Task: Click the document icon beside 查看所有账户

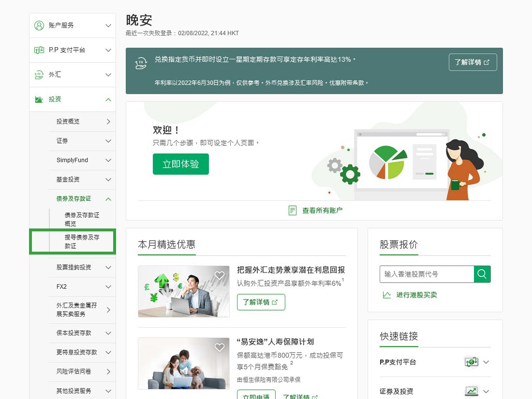Action: [x=293, y=211]
